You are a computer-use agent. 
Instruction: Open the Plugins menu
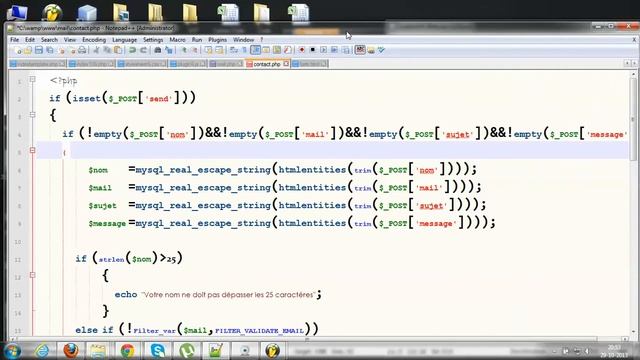(217, 40)
